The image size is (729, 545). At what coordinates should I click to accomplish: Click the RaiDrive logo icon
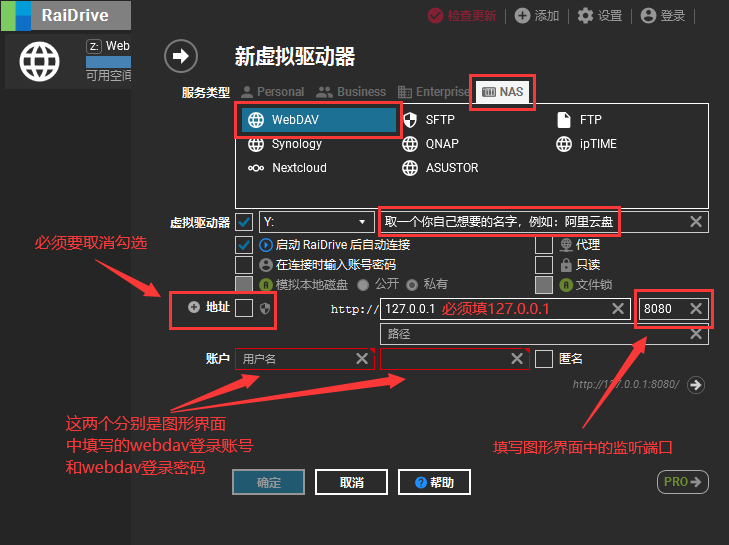[x=16, y=15]
